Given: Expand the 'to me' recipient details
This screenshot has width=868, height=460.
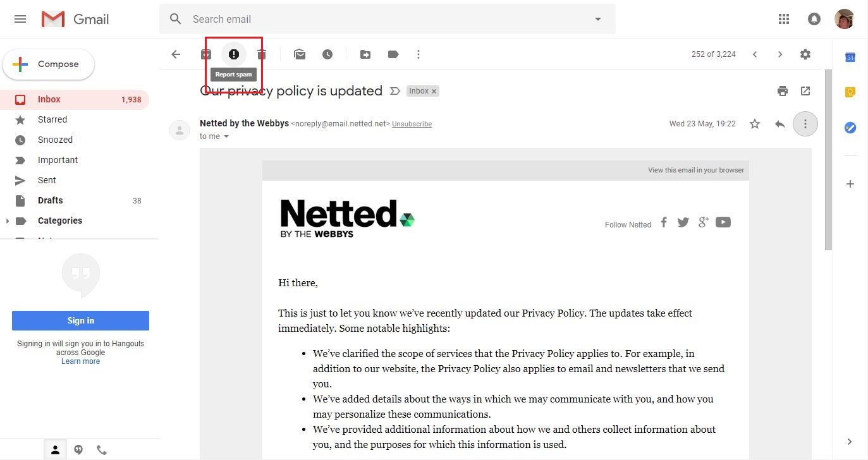Looking at the screenshot, I should pyautogui.click(x=226, y=136).
